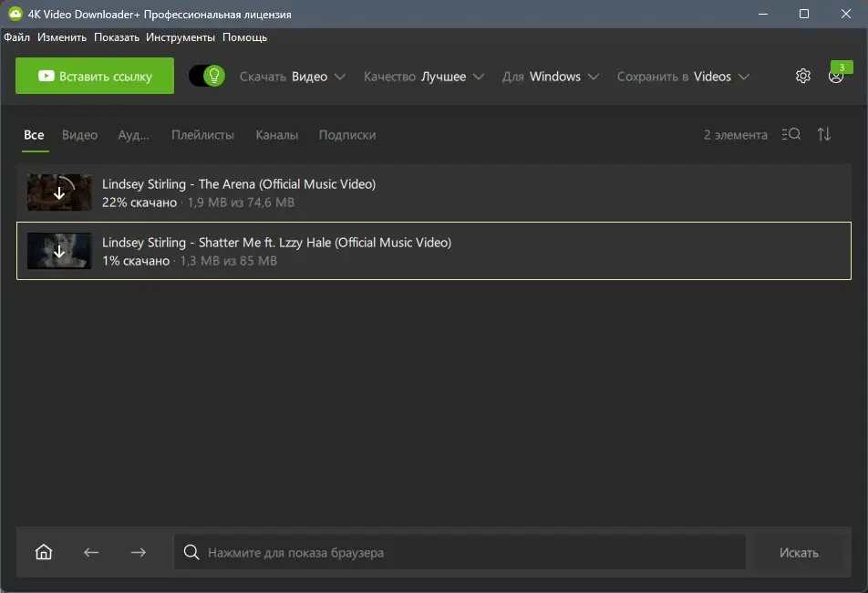
Task: Open the Инструменты menu
Action: [181, 37]
